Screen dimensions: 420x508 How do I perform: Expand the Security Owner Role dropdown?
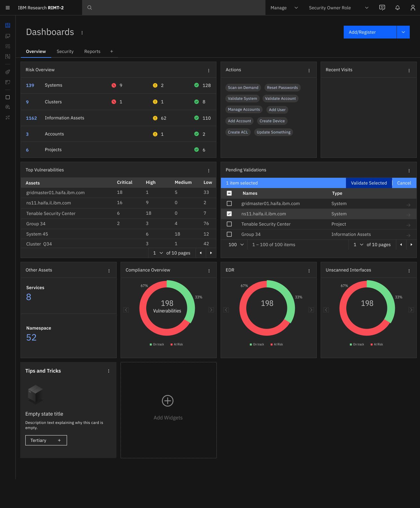click(339, 8)
